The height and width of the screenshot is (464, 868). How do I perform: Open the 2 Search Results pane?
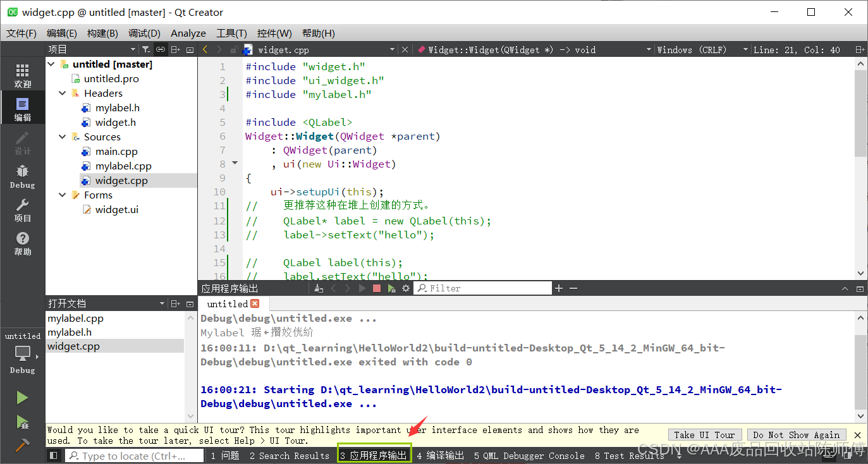[289, 455]
